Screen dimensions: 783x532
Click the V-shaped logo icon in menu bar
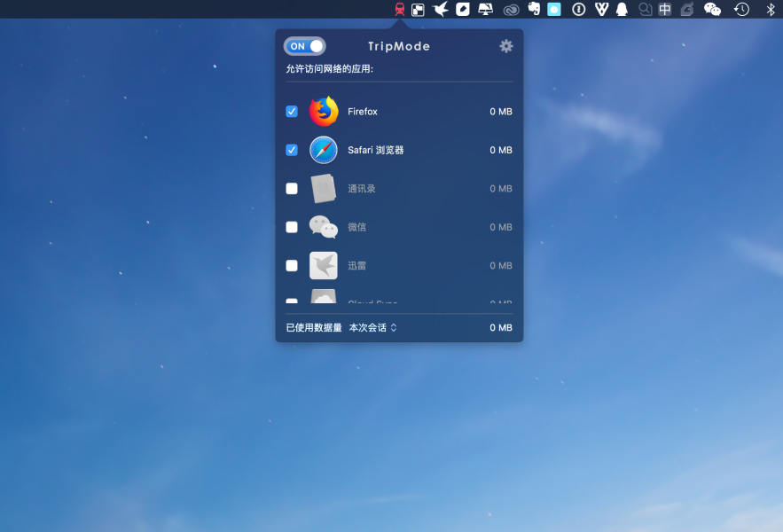pos(602,9)
